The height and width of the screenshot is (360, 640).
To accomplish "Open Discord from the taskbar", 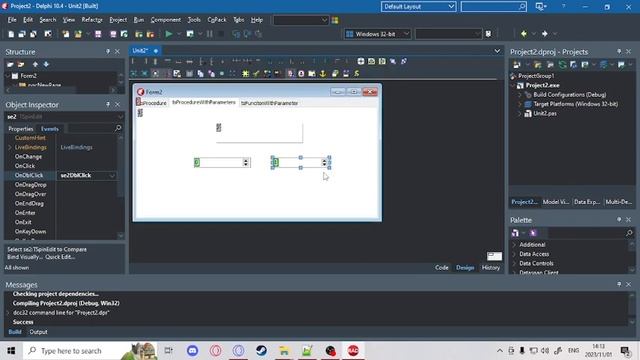I will pos(192,351).
